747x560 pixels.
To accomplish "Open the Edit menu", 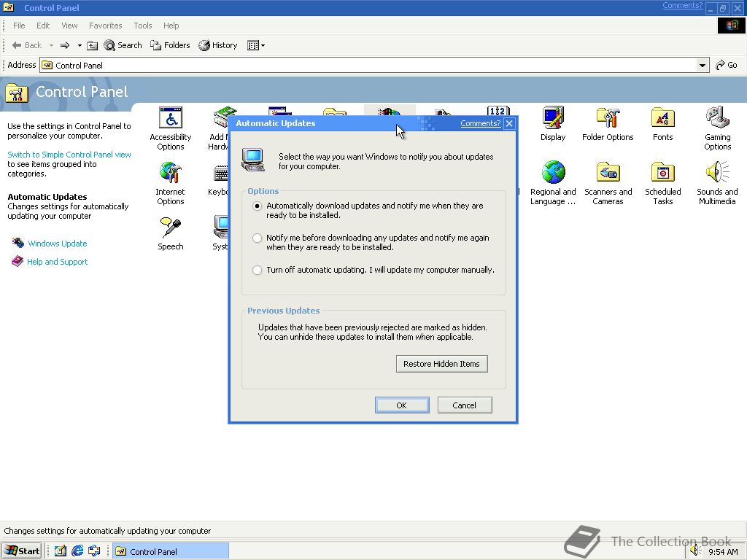I will pyautogui.click(x=43, y=26).
